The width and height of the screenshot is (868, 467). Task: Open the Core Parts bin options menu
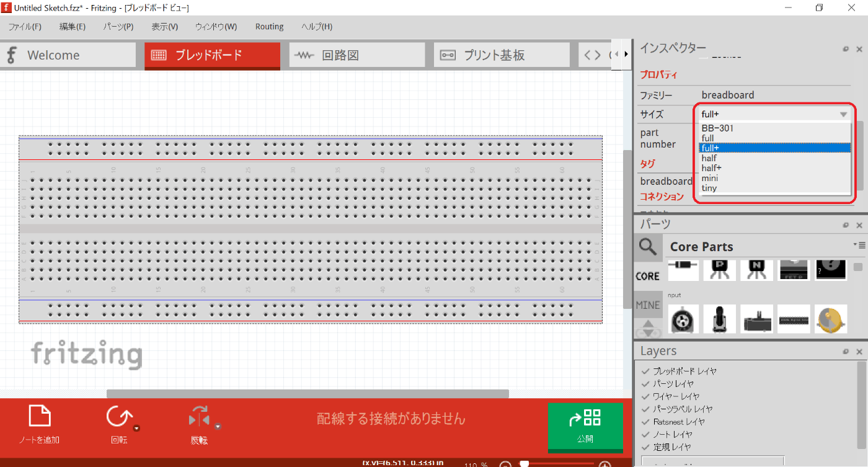[859, 245]
